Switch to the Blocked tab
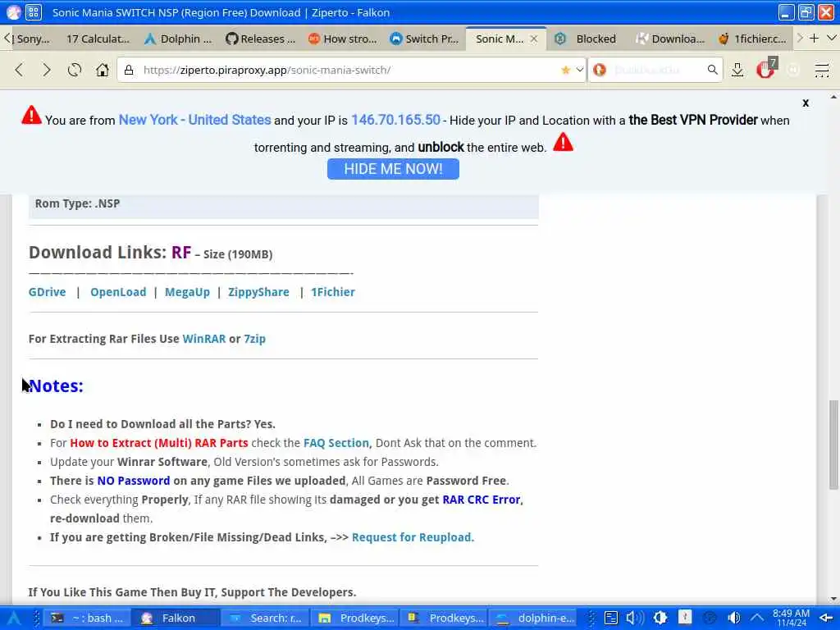 (x=587, y=39)
